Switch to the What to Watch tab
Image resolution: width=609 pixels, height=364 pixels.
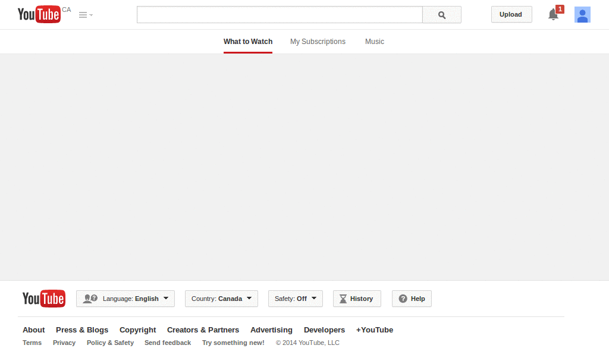(x=248, y=42)
